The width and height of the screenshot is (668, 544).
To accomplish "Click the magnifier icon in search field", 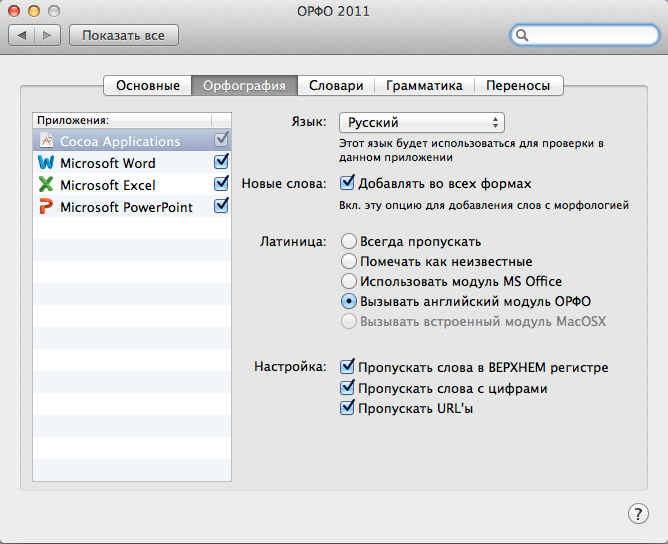I will pos(522,35).
